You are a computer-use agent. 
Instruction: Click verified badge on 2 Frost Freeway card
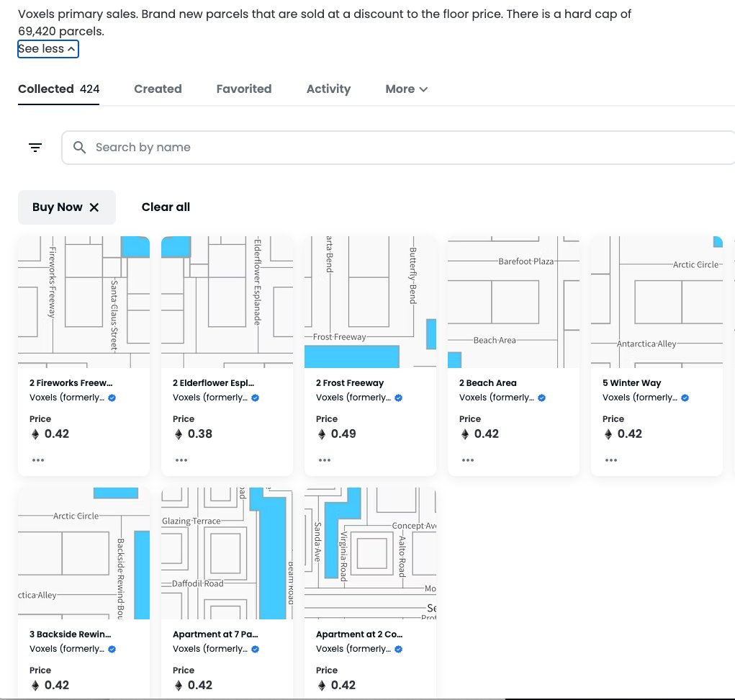tap(398, 398)
